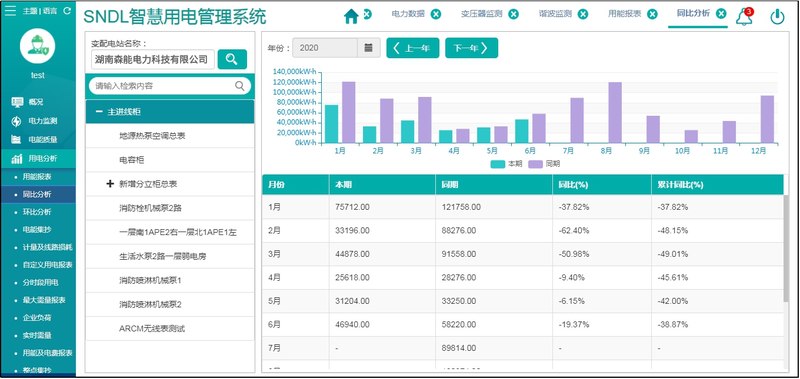800x379 pixels.
Task: Go to previous year with 上一年
Action: point(413,48)
